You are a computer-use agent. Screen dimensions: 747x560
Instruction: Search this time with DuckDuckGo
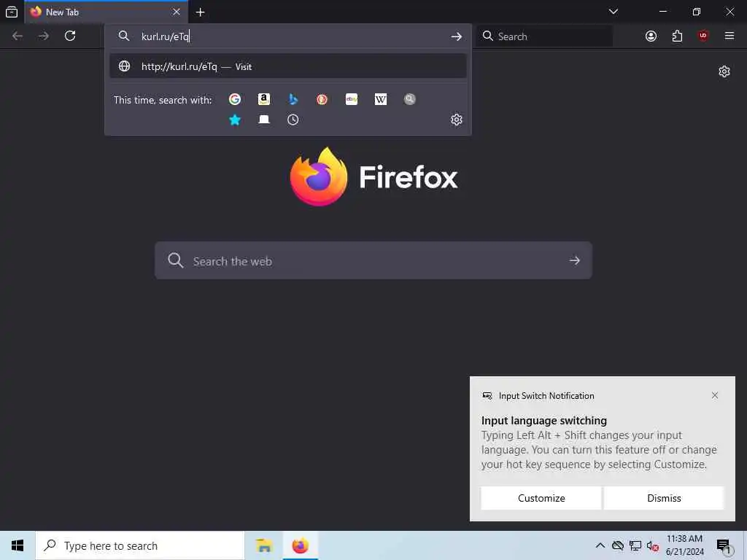tap(322, 99)
